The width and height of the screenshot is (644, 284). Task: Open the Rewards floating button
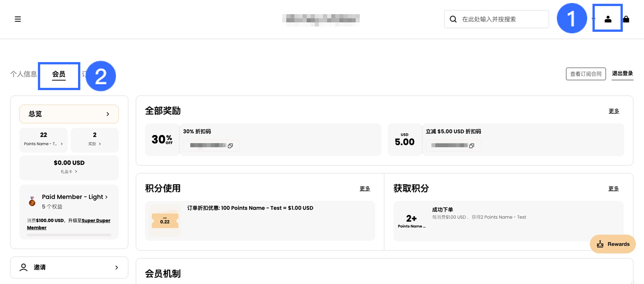(x=613, y=244)
